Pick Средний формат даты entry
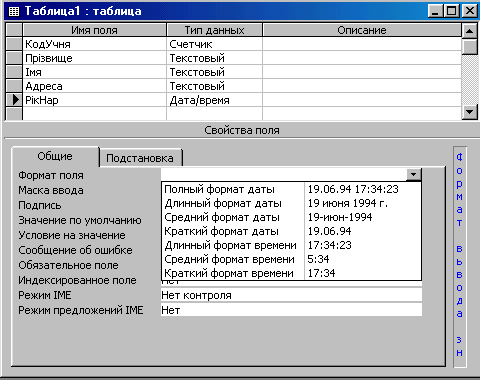Image resolution: width=480 pixels, height=380 pixels. click(291, 217)
